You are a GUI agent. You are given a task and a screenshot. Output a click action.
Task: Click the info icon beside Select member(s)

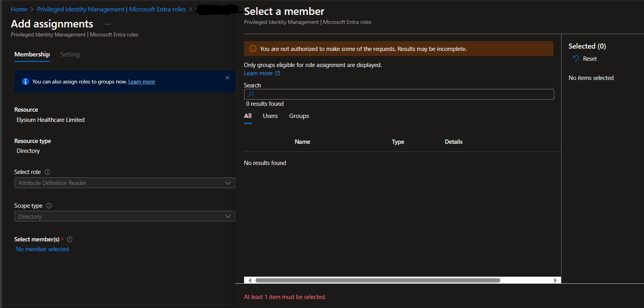[70, 239]
